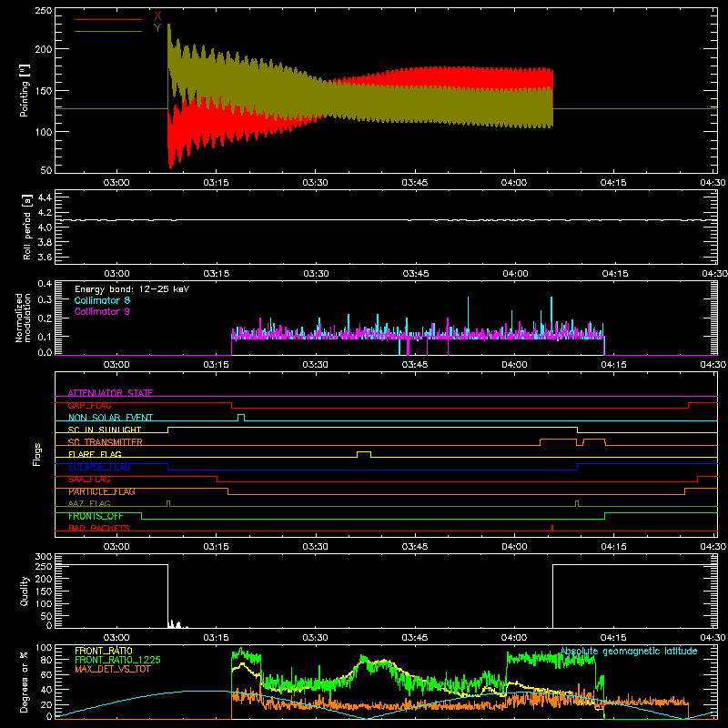
Task: Click '03:45' time label under Roll period plot
Action: click(x=416, y=274)
